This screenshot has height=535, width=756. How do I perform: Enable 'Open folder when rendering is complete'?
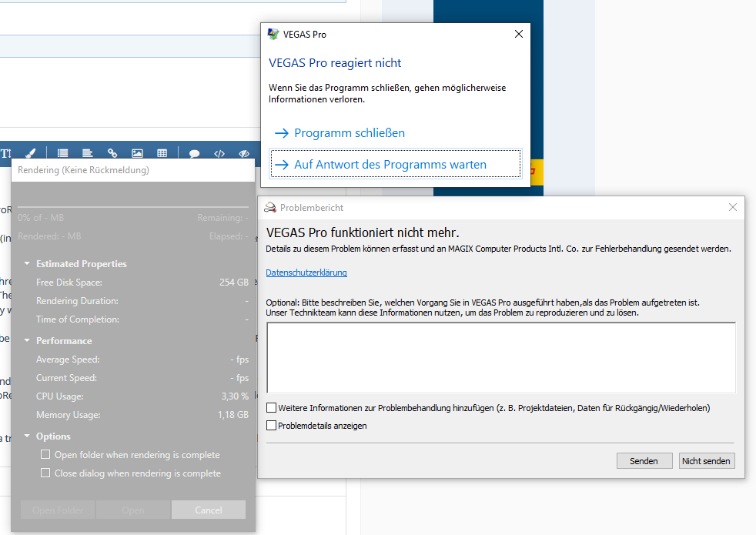(45, 455)
